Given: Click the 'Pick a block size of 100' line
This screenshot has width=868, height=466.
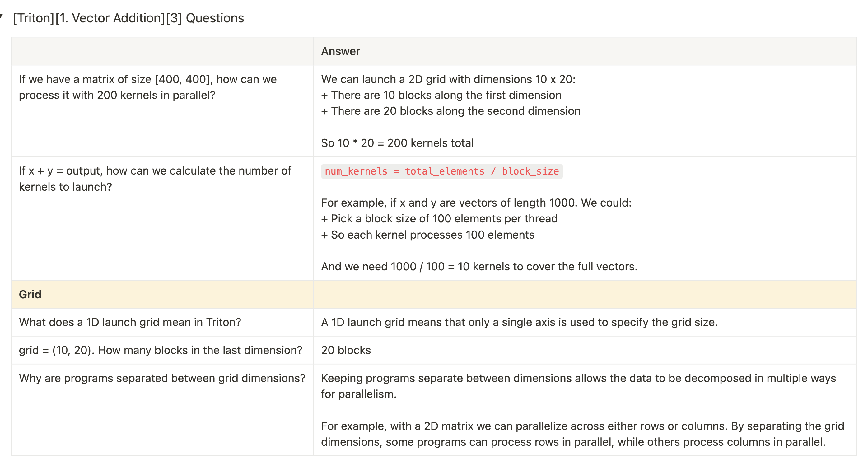Looking at the screenshot, I should click(x=439, y=218).
